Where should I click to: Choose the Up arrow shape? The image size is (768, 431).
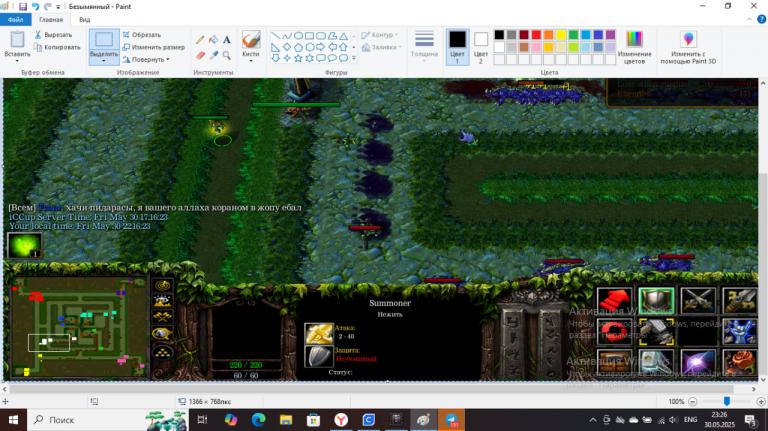coord(343,47)
